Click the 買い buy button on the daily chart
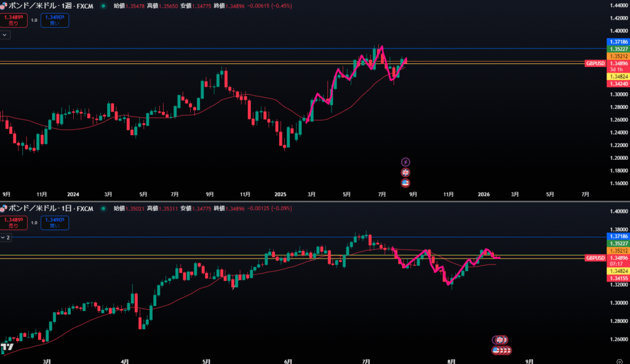This screenshot has width=630, height=364. (55, 223)
